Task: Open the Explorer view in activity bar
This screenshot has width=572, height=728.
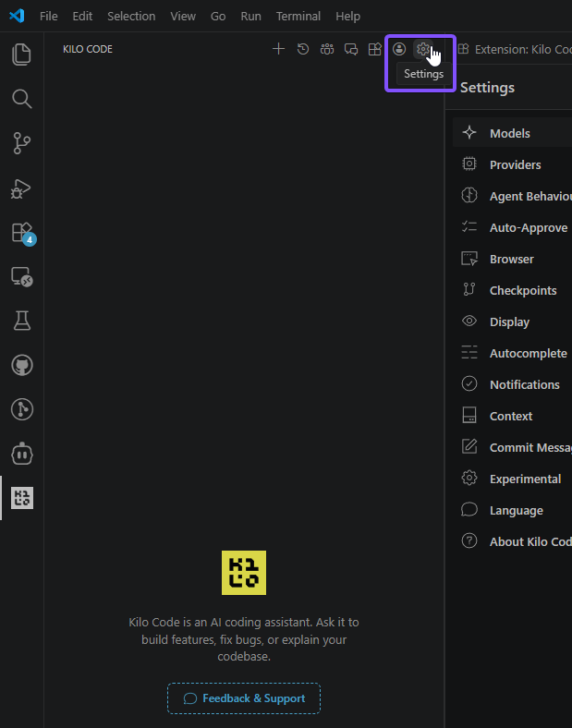Action: point(22,55)
